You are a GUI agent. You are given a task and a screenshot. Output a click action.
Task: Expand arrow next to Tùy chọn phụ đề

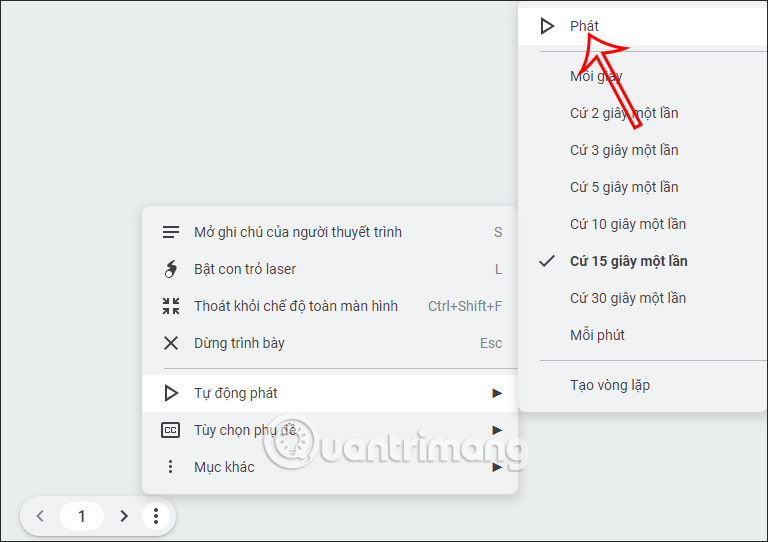497,430
